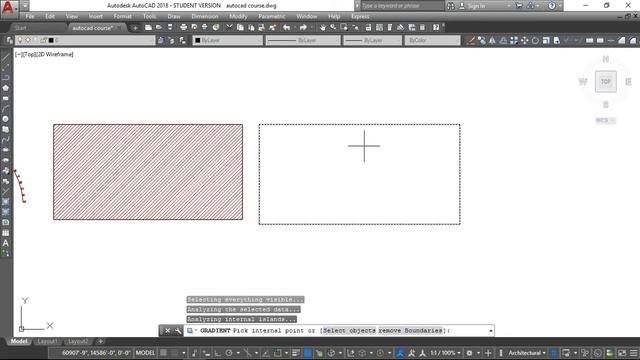The height and width of the screenshot is (360, 640).
Task: Click the Erase tool in Modify toolbar
Action: tap(471, 40)
